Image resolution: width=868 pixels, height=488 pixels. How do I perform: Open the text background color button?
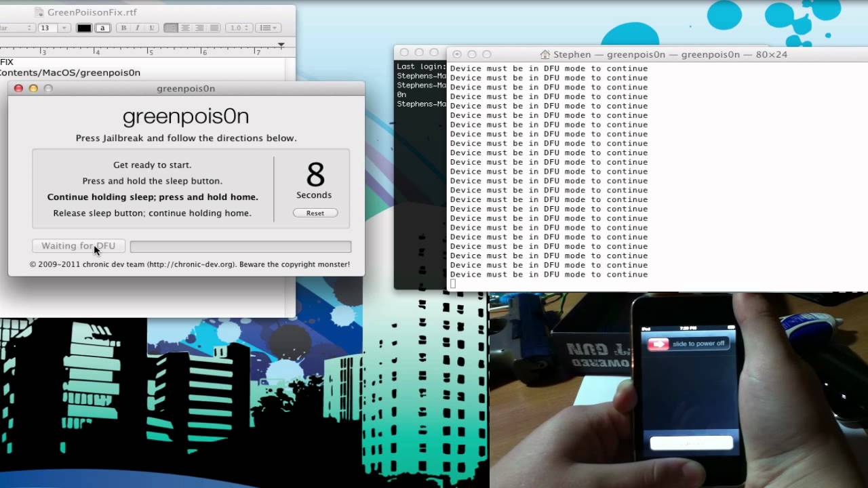coord(103,28)
